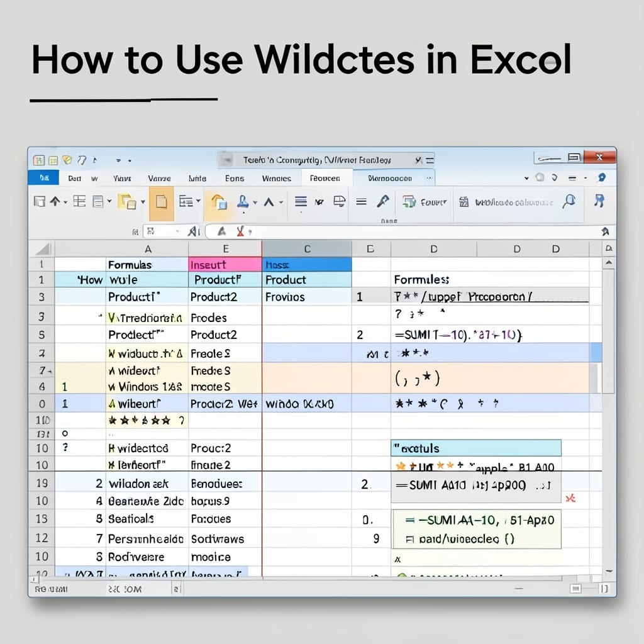
Task: Click the monitor-shaped icon in the ribbon
Action: [339, 201]
